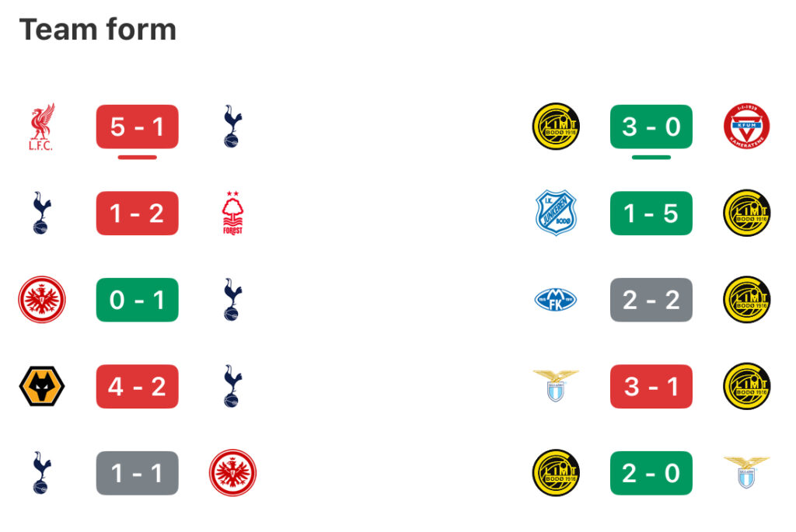The width and height of the screenshot is (796, 532).
Task: Click the Nottingham Forest crest
Action: point(232,213)
